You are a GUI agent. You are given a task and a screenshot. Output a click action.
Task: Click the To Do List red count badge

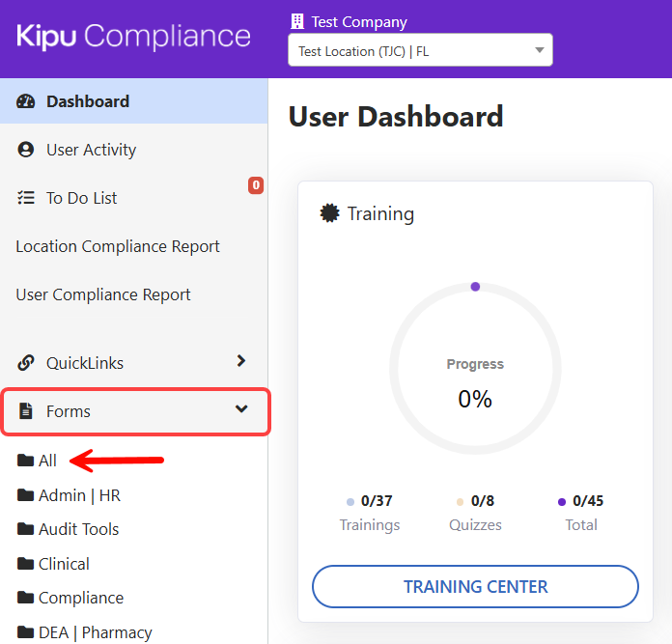click(x=256, y=185)
